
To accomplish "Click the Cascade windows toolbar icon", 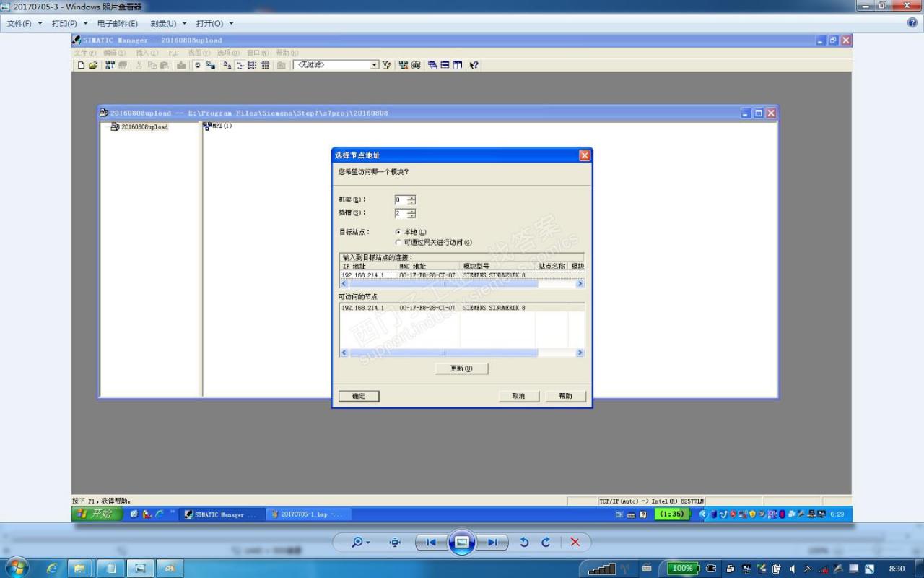I will click(432, 65).
